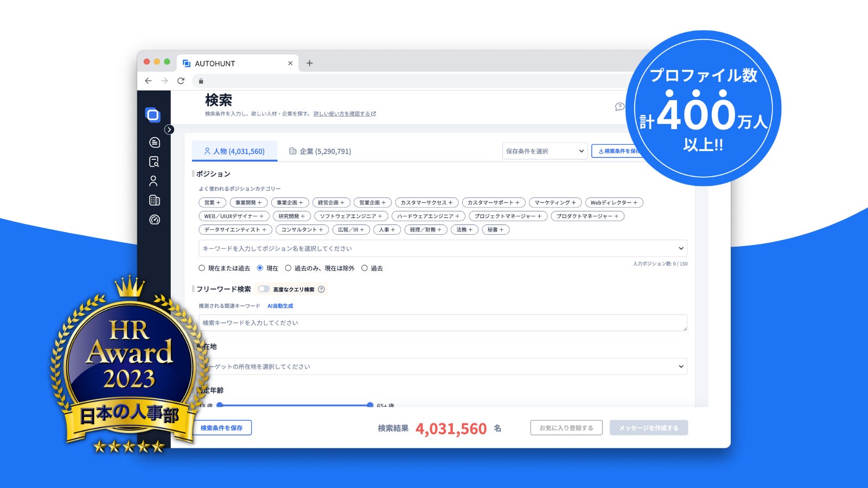The image size is (868, 488).
Task: Add the 研究開発 position tag
Action: click(x=292, y=216)
